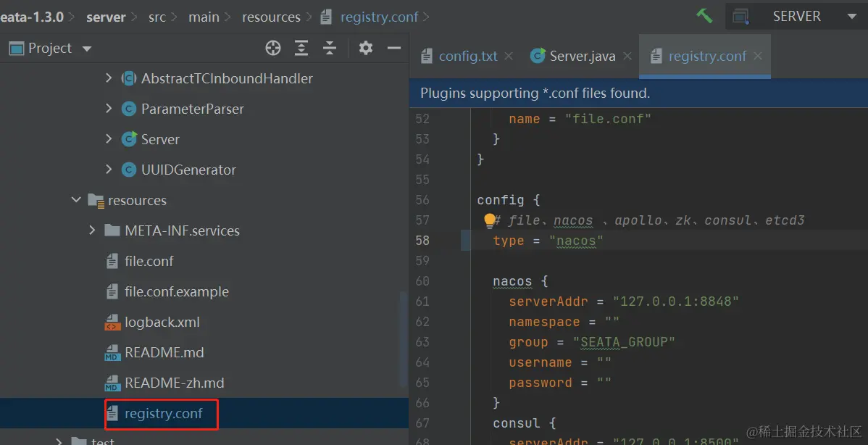Image resolution: width=868 pixels, height=445 pixels.
Task: Select META-INF.services folder
Action: point(182,230)
